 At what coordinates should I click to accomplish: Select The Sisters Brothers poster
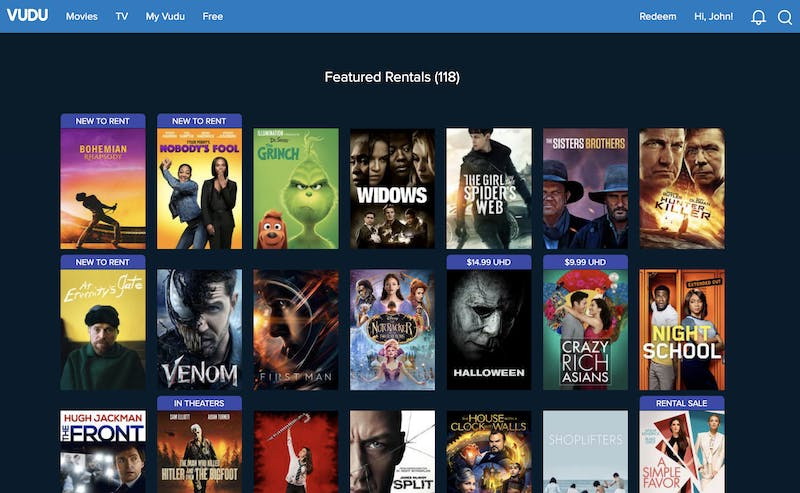[585, 188]
